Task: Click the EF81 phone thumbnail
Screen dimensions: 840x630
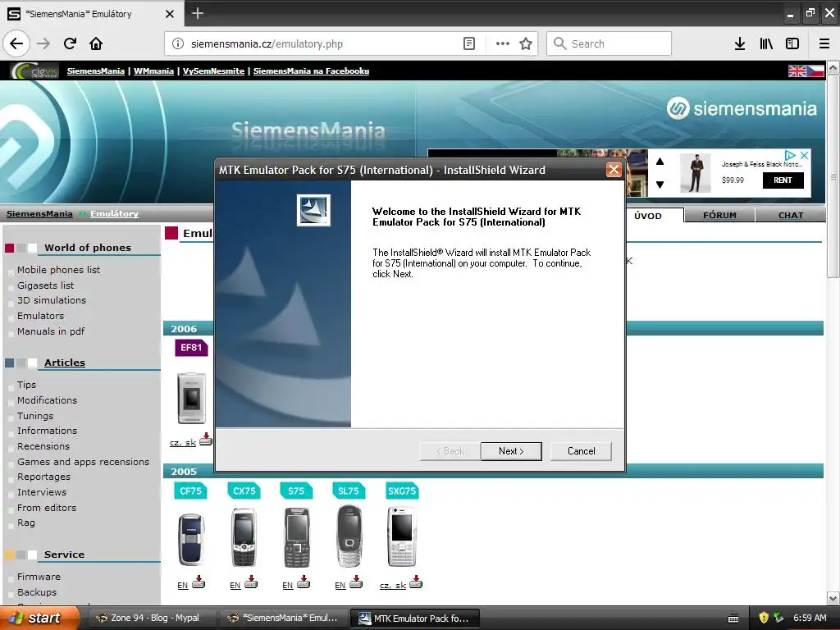Action: [x=191, y=398]
